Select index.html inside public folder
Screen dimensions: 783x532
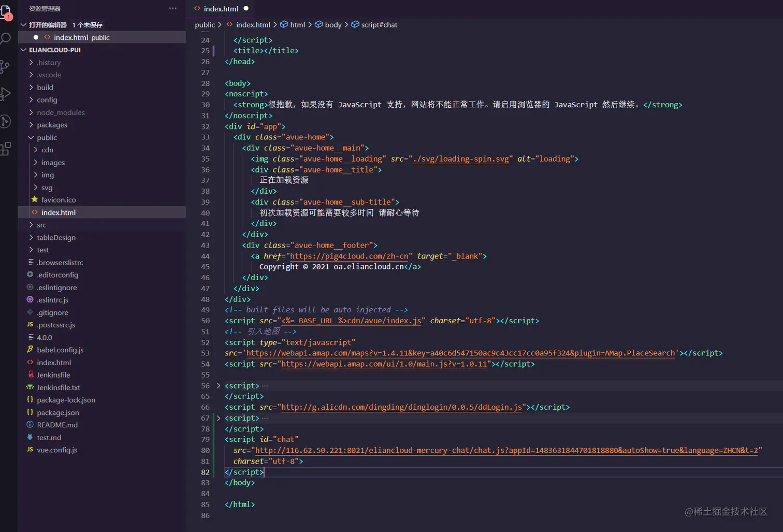(59, 212)
